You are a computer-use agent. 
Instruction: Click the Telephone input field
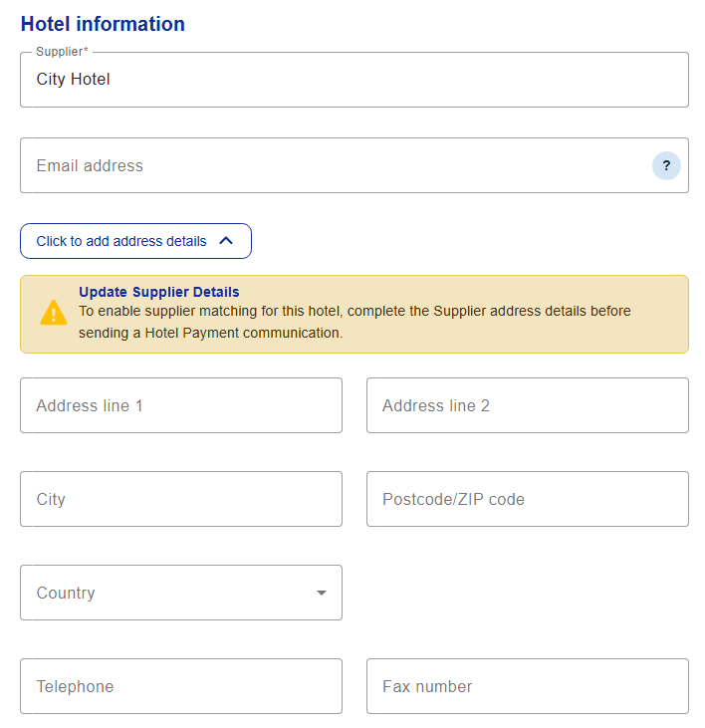click(181, 686)
